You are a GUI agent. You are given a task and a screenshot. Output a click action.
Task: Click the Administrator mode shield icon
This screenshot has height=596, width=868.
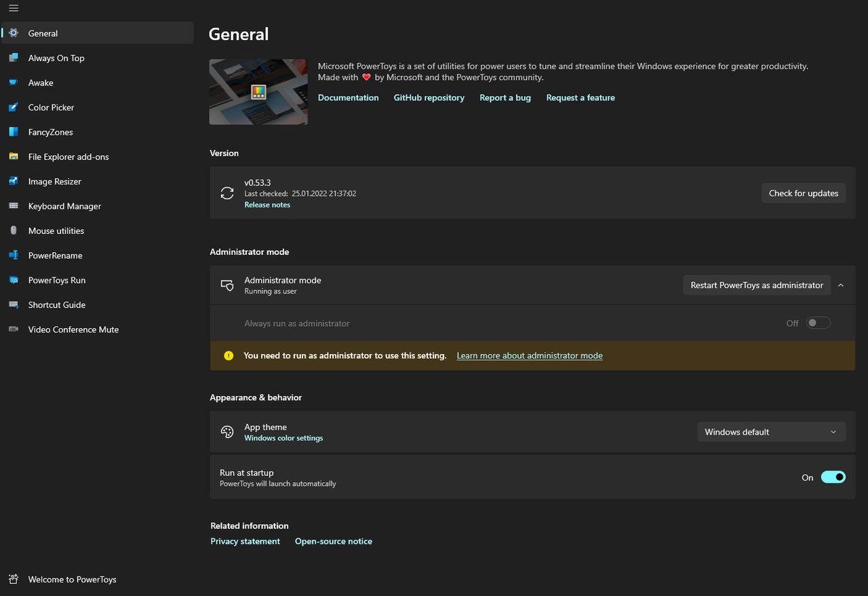227,285
